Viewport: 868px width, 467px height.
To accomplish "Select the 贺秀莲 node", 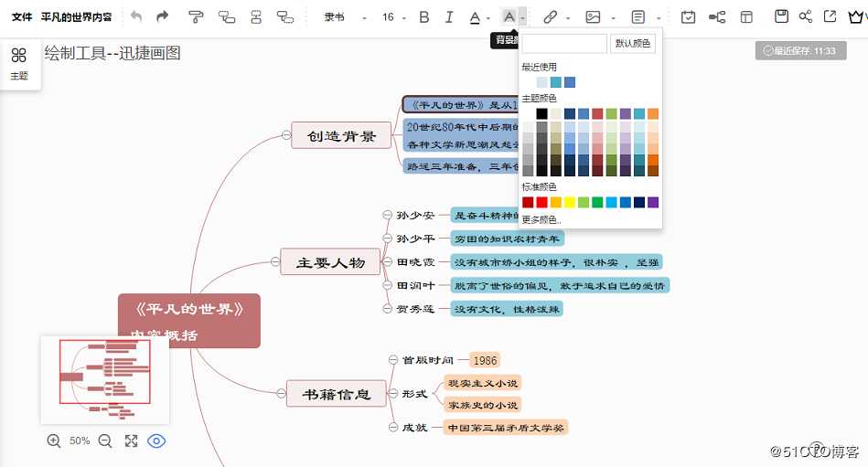I will 415,309.
